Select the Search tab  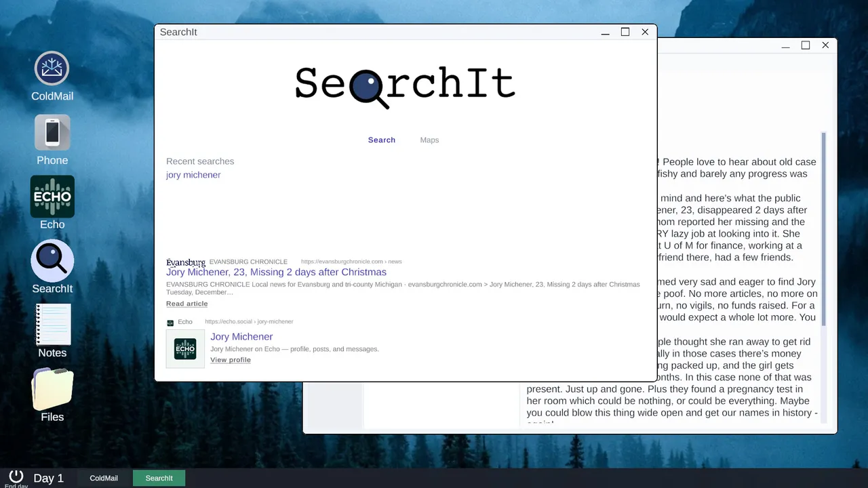pyautogui.click(x=381, y=140)
